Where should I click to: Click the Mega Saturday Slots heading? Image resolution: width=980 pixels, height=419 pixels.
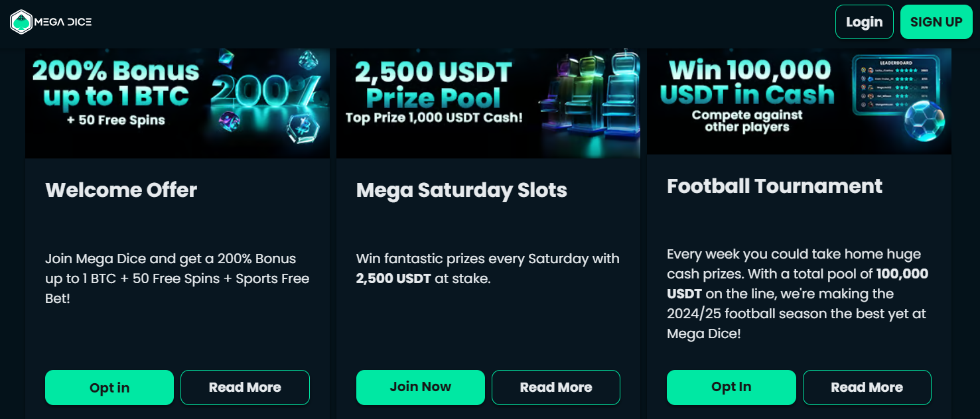coord(462,190)
